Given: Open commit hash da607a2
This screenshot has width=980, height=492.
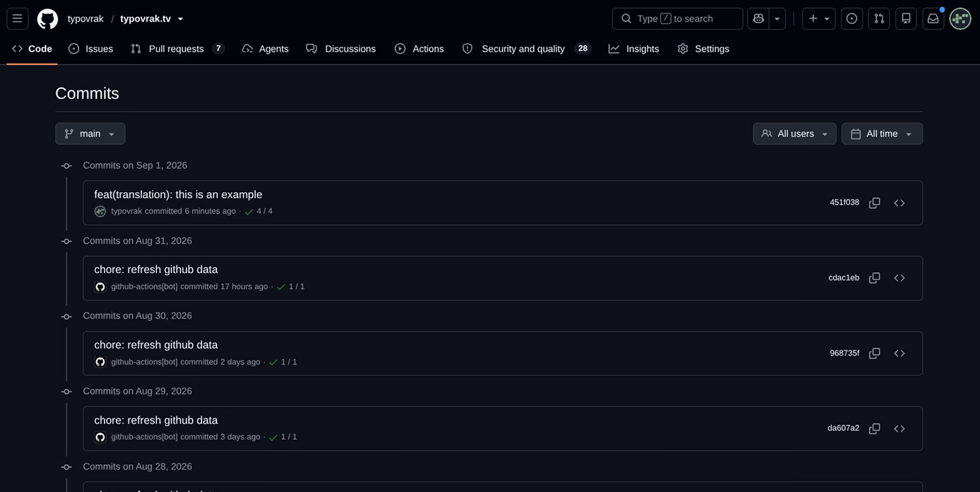Looking at the screenshot, I should click(x=843, y=428).
